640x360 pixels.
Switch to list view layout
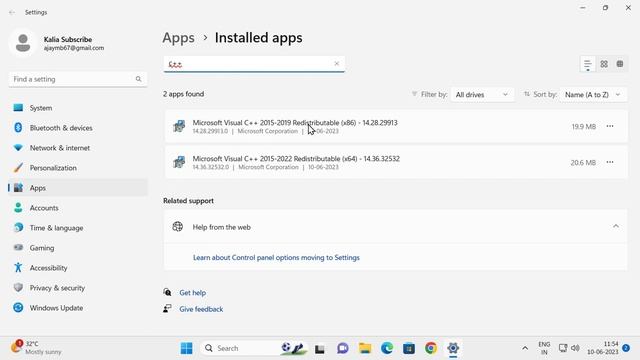(588, 64)
